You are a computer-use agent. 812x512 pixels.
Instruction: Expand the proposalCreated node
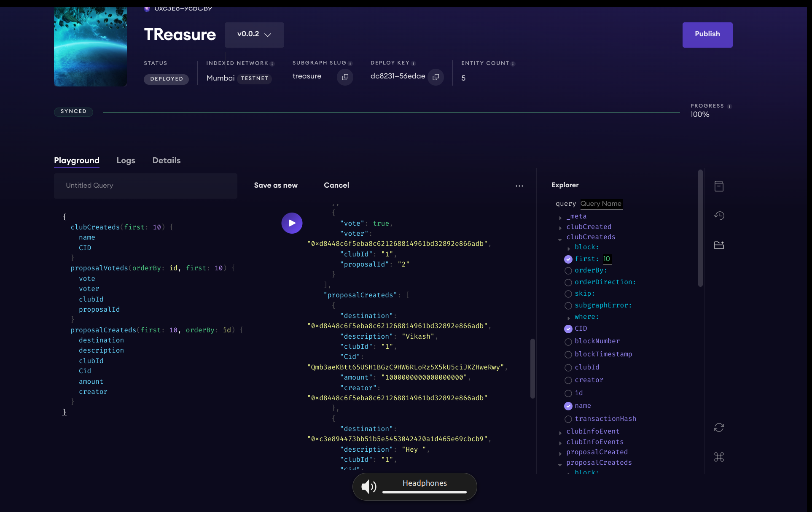560,454
